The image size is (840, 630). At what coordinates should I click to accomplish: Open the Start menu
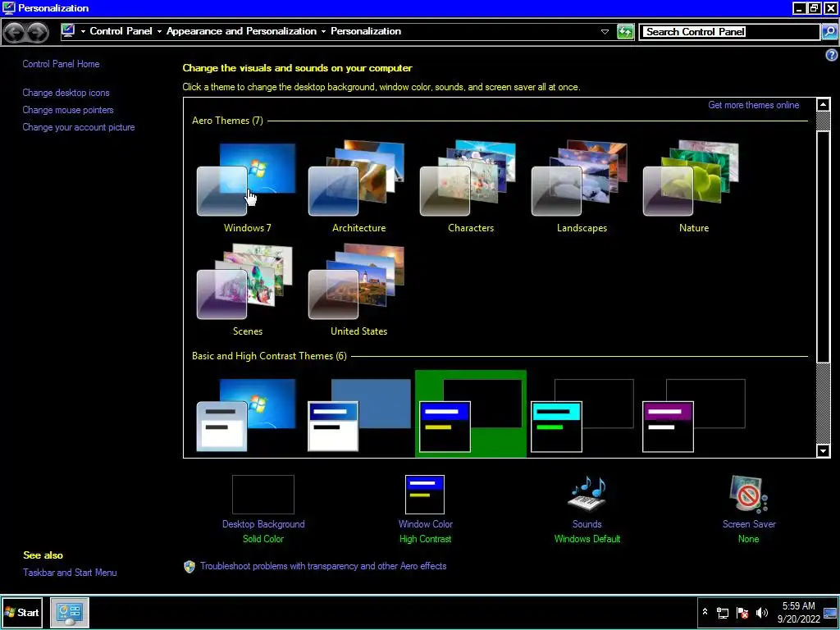(22, 612)
